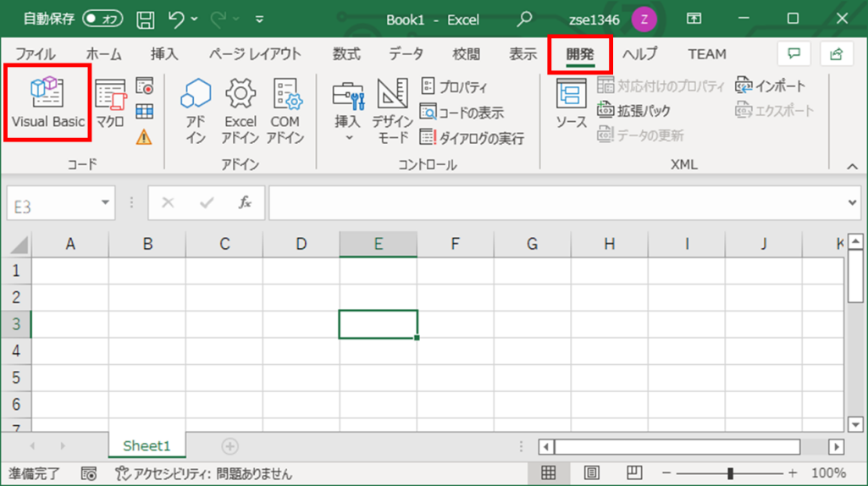The width and height of the screenshot is (868, 486).
Task: Collapse the ribbon chevron
Action: tap(852, 167)
